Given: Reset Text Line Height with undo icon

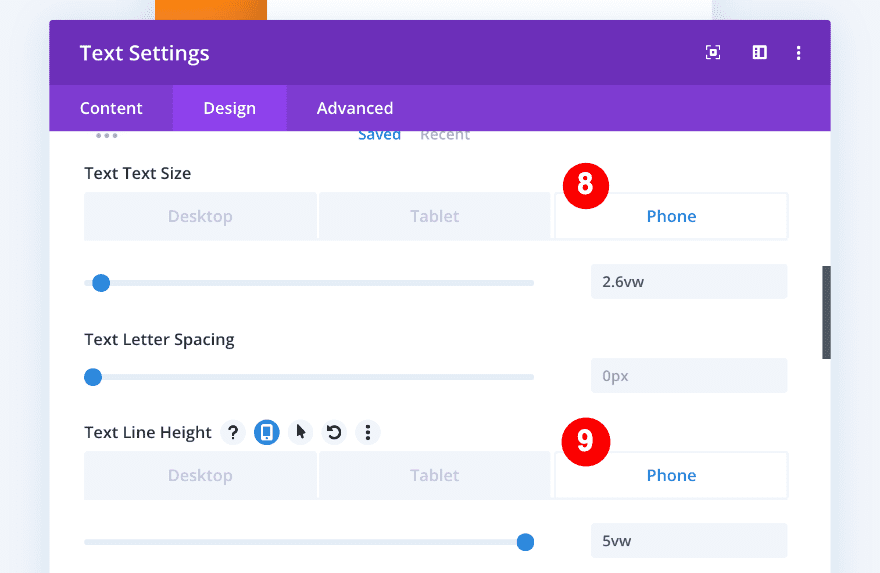Looking at the screenshot, I should (x=334, y=432).
